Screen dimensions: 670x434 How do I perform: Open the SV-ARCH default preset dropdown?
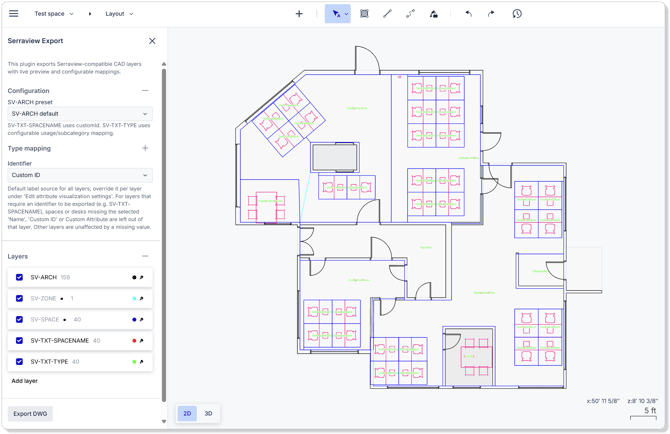click(80, 114)
